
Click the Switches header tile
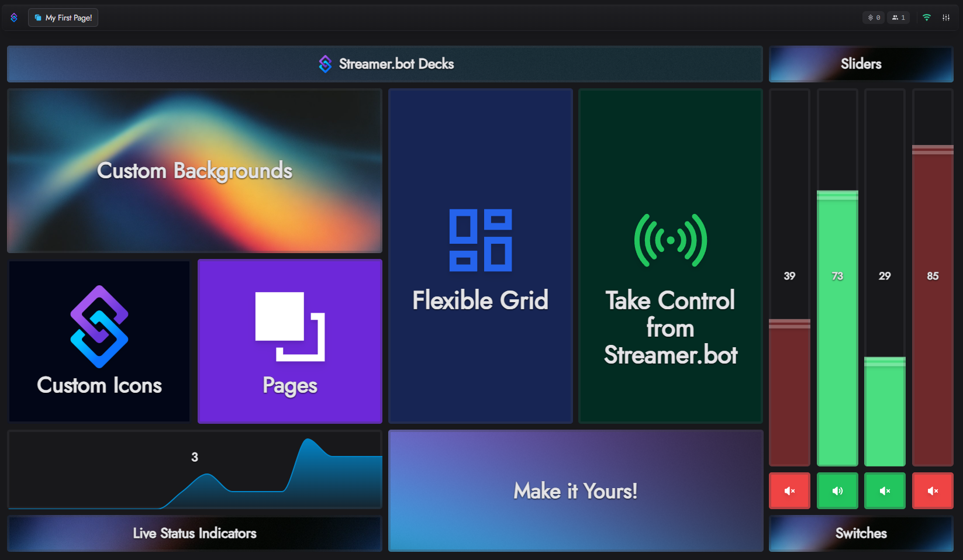coord(861,533)
